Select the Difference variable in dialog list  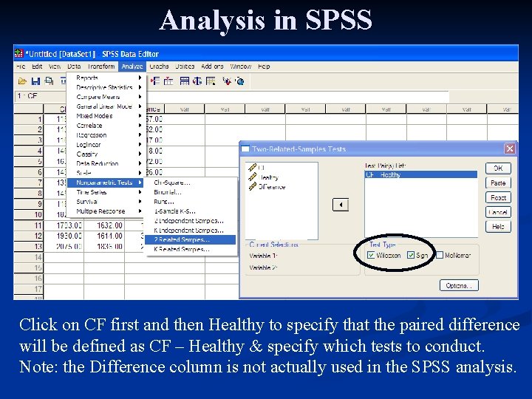click(267, 187)
